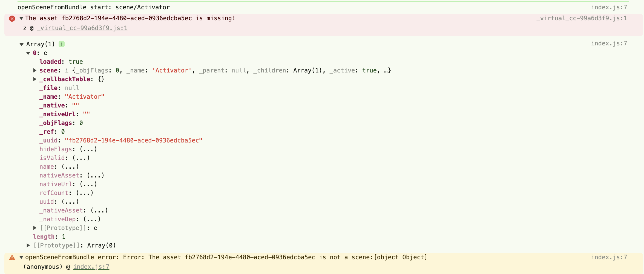The height and width of the screenshot is (274, 644).
Task: Expand the [[Prototype]]: e entry
Action: coord(35,228)
